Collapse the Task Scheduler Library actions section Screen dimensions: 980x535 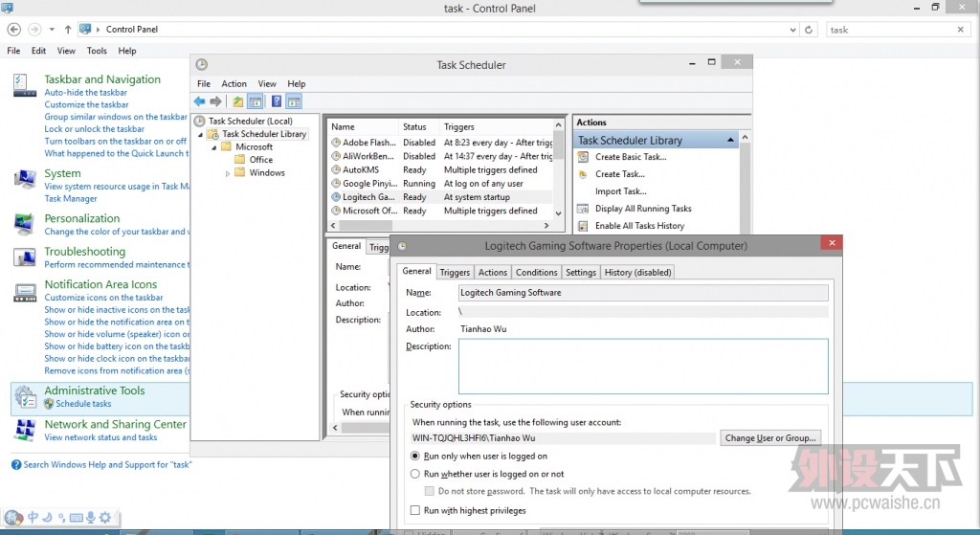(x=732, y=141)
